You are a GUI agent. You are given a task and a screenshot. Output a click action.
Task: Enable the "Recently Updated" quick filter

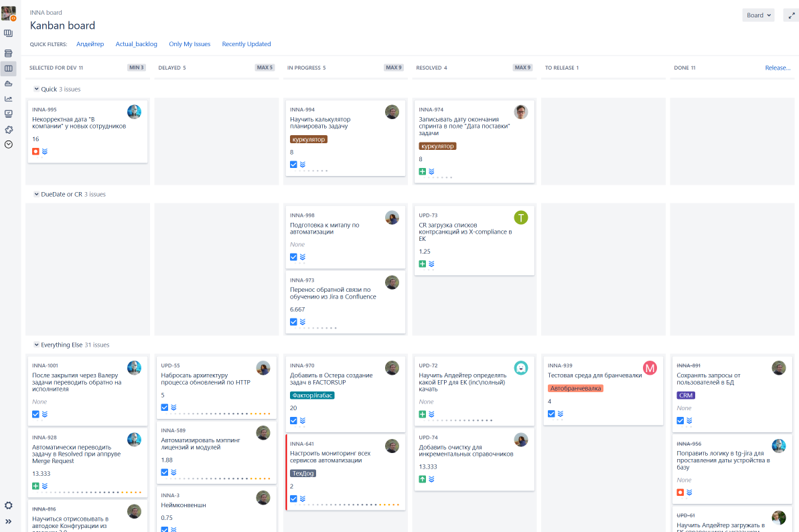(x=246, y=43)
